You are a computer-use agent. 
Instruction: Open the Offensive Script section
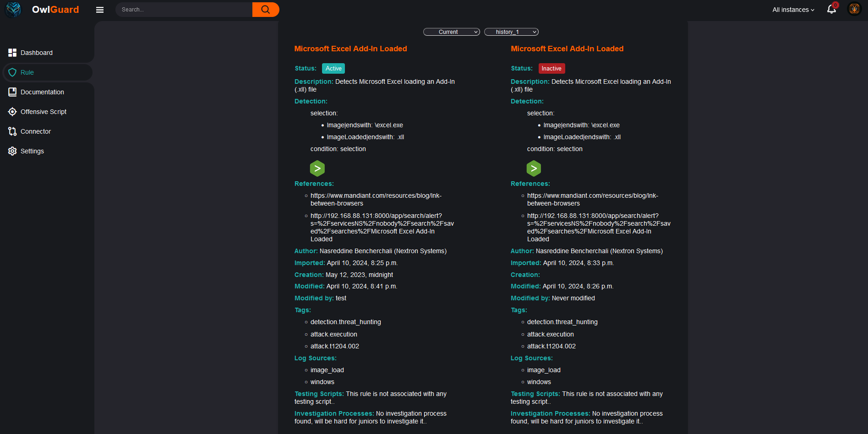[x=44, y=112]
